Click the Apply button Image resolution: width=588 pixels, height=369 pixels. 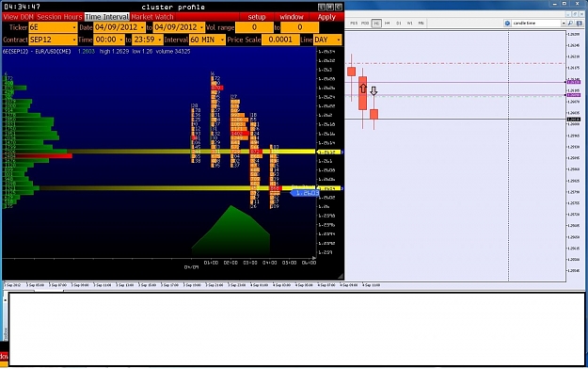[x=326, y=17]
